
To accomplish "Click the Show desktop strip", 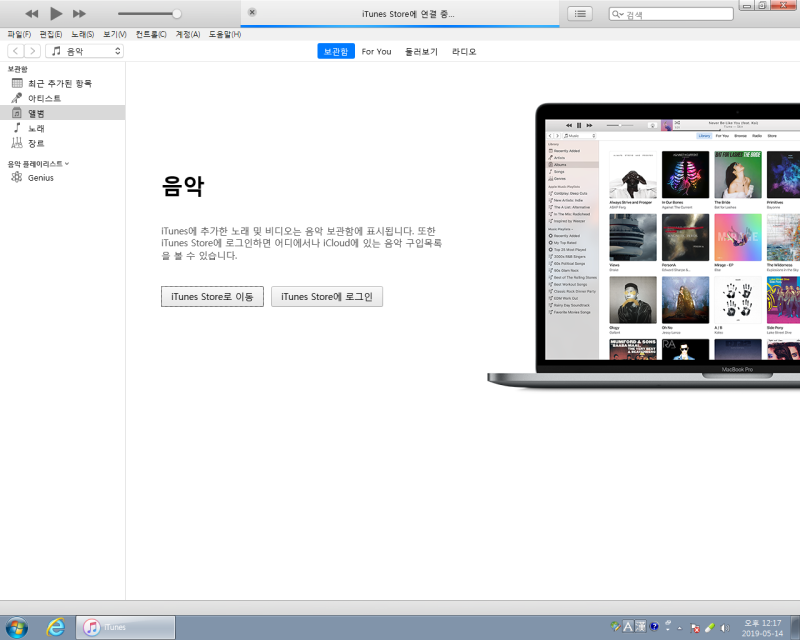I will [795, 627].
